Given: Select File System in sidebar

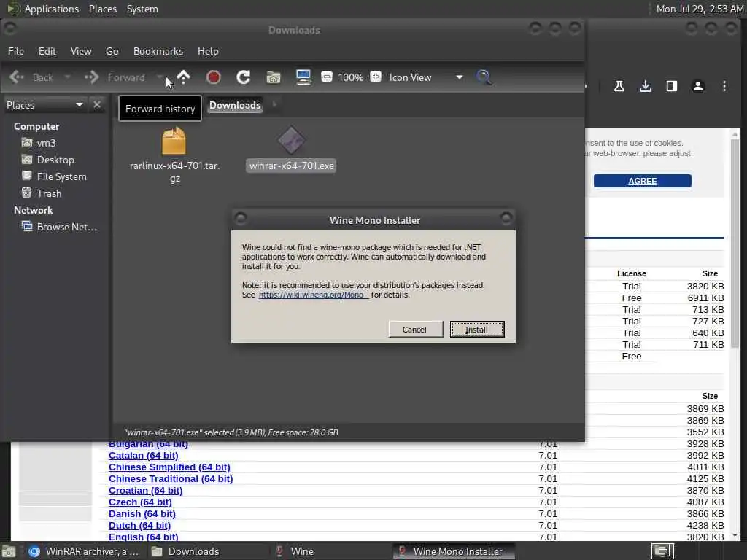Looking at the screenshot, I should pyautogui.click(x=54, y=176).
